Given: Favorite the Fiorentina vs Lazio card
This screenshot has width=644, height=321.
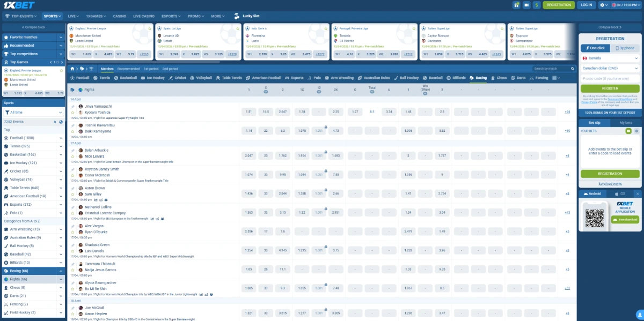Looking at the screenshot, I should point(325,28).
